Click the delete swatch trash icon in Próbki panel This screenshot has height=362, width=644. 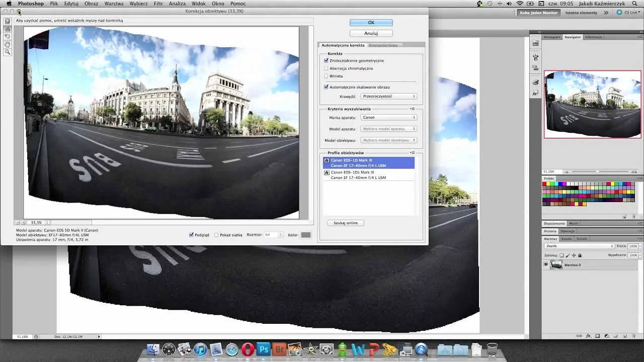[x=634, y=216]
